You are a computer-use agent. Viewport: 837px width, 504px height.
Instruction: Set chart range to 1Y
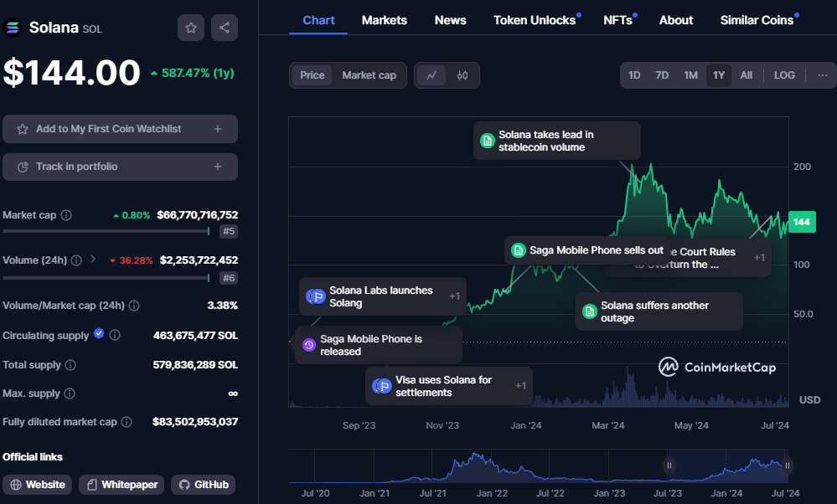pos(719,75)
